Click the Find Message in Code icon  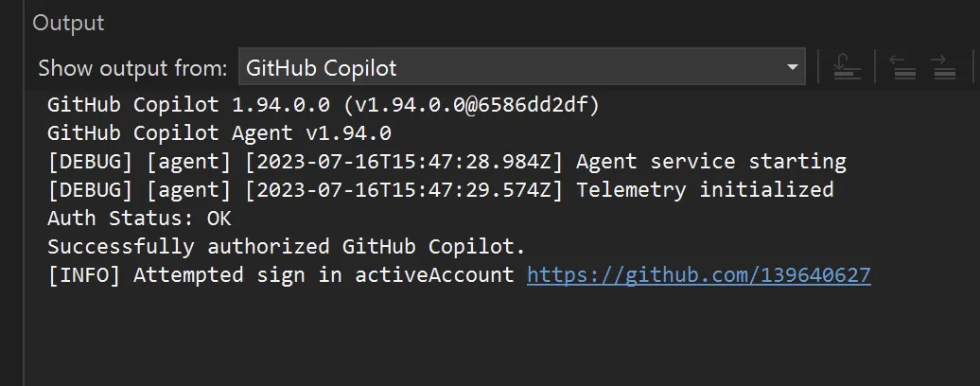[x=846, y=67]
